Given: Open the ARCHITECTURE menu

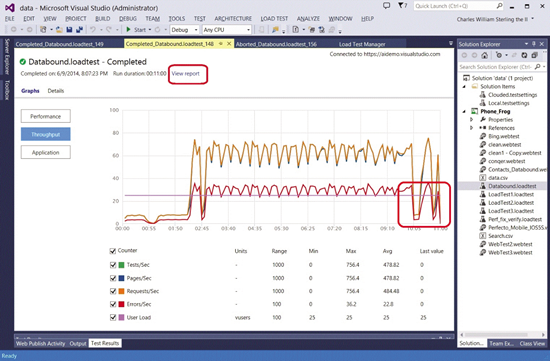Looking at the screenshot, I should [x=233, y=19].
